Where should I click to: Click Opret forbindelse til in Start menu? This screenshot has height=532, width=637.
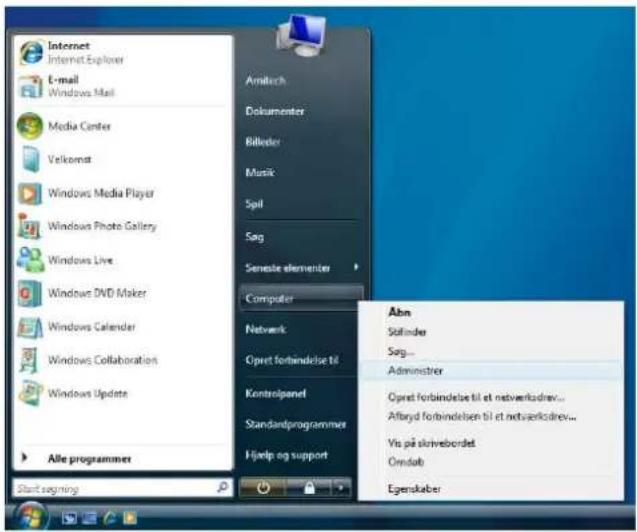pyautogui.click(x=292, y=360)
